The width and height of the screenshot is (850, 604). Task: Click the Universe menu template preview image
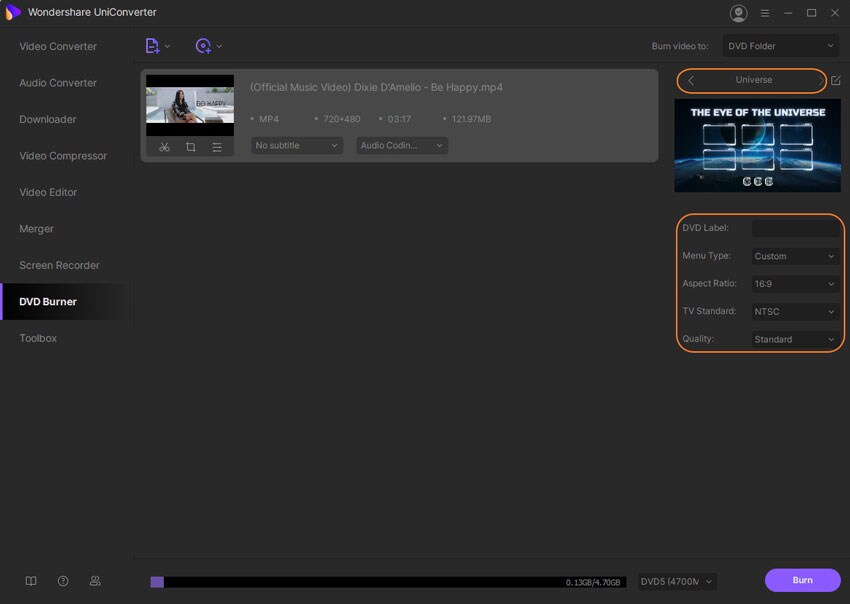click(x=757, y=145)
